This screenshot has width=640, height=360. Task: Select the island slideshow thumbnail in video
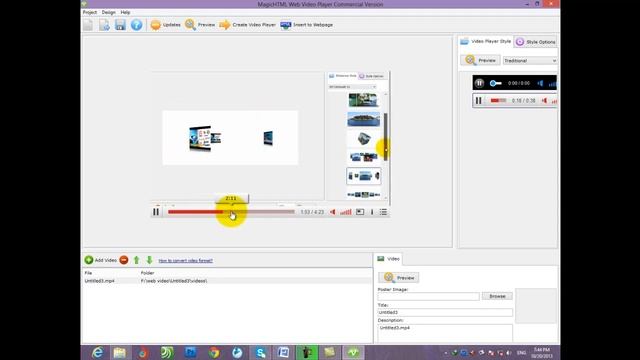(363, 119)
